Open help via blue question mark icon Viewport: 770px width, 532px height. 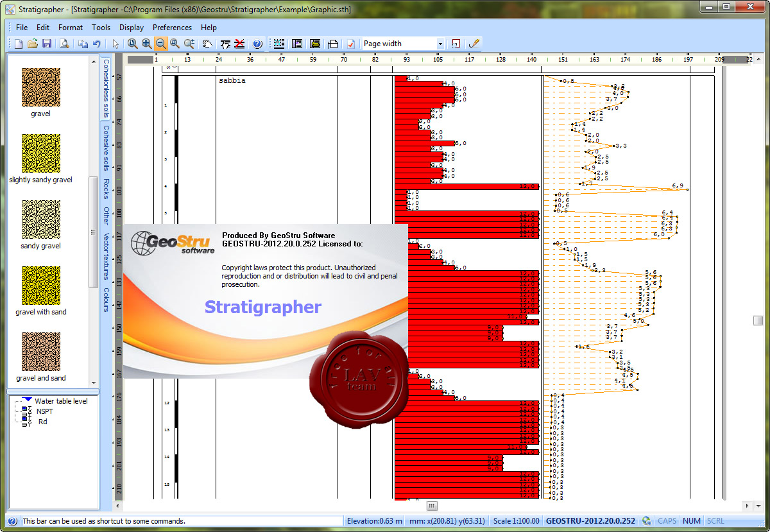pyautogui.click(x=257, y=44)
